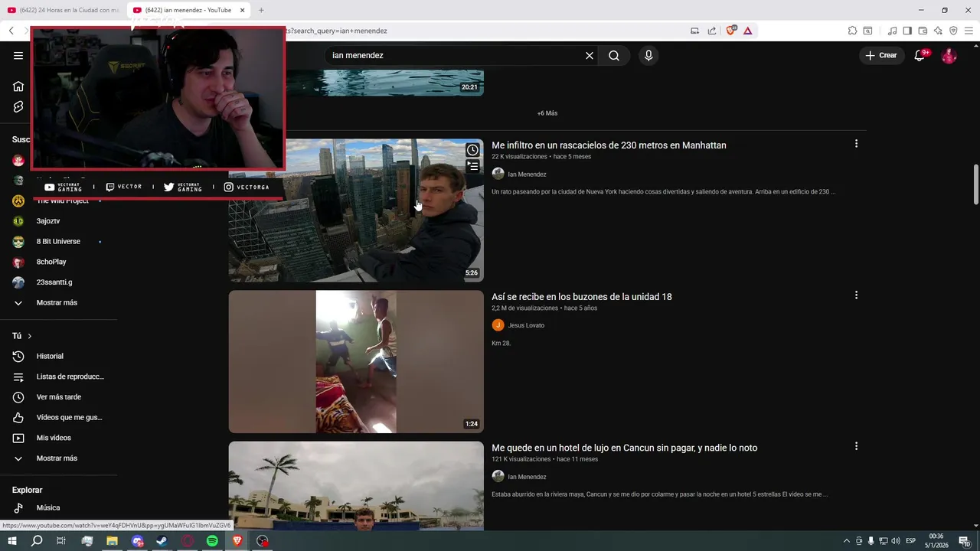Screen dimensions: 980x551
Task: Open the browser extensions puzzle icon
Action: [x=852, y=31]
